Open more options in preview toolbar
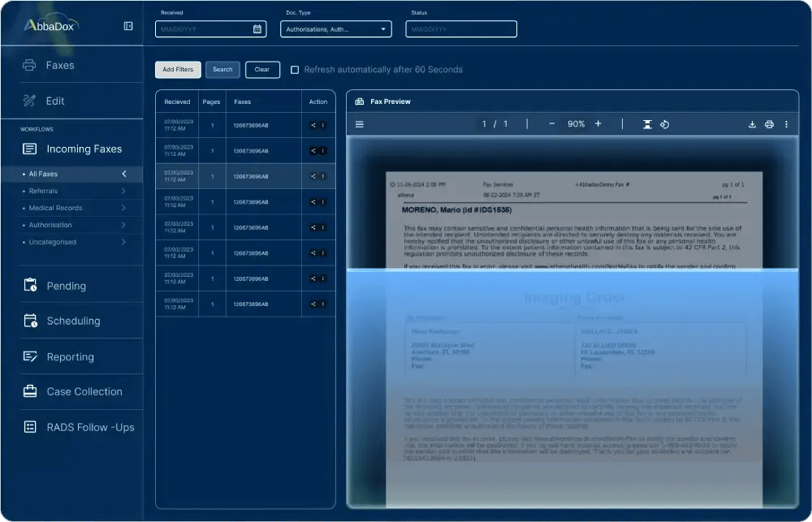 point(786,124)
